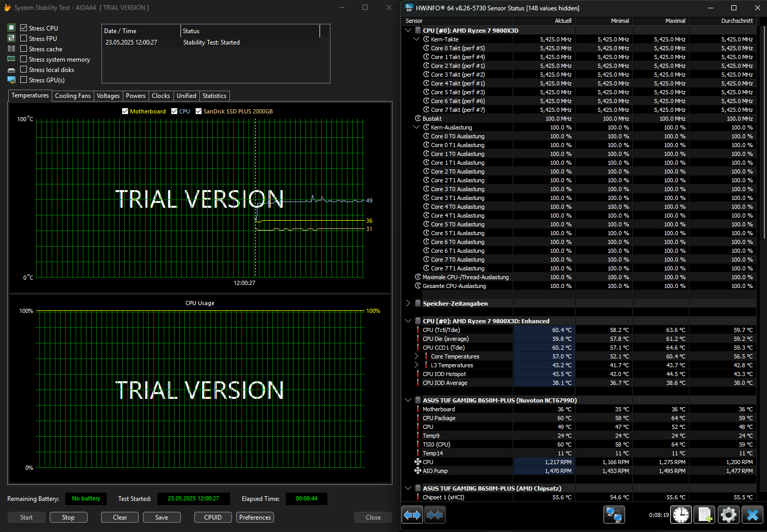
Task: Click the HWiNFO Aktuell column header
Action: pos(544,21)
